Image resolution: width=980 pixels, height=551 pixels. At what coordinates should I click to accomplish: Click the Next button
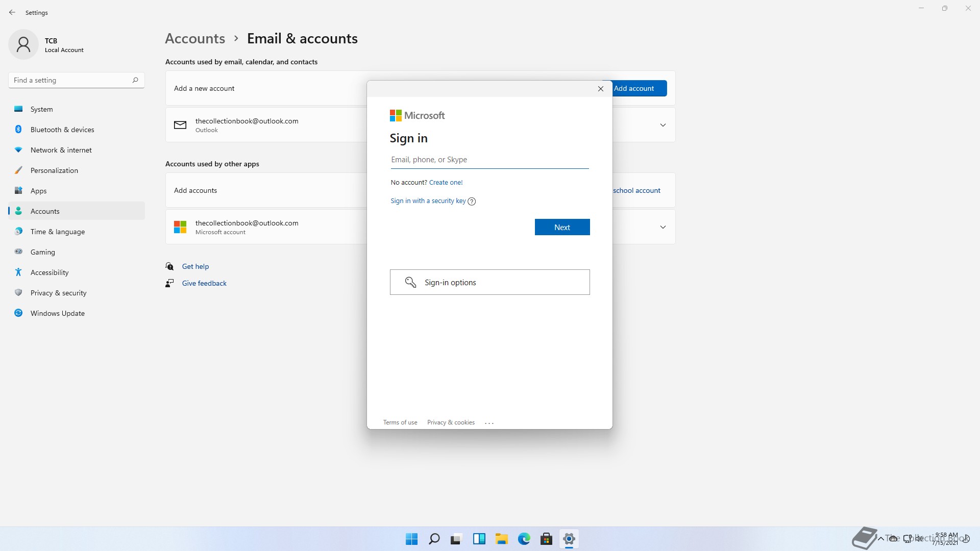click(562, 227)
